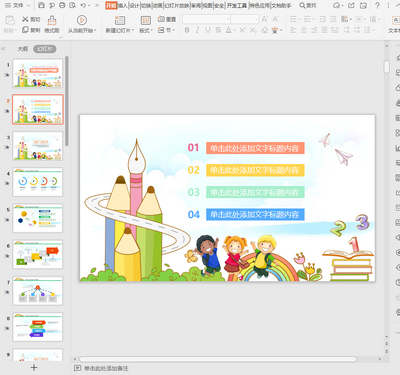
Task: Toggle Italic formatting
Action: pyautogui.click(x=197, y=30)
